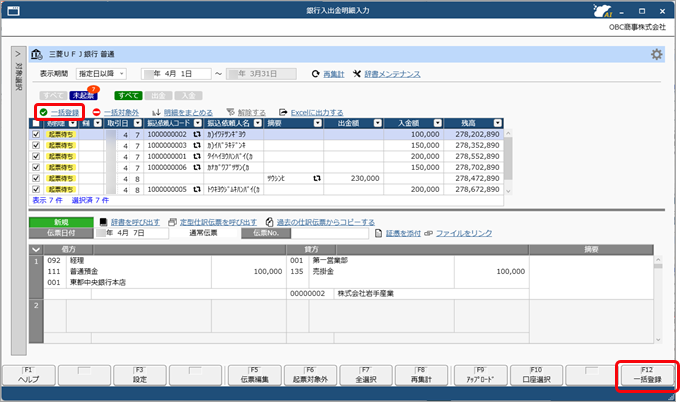Click the 伝票No. input field

[330, 233]
